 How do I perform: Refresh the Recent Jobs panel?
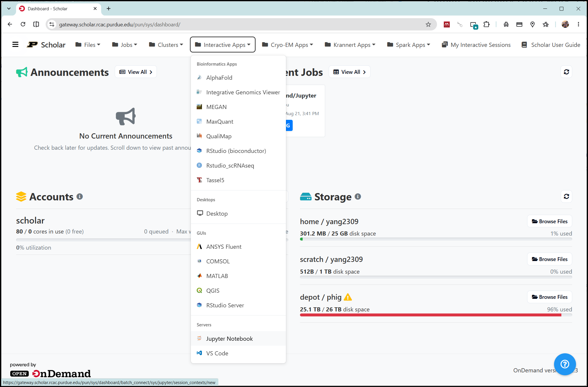[566, 72]
